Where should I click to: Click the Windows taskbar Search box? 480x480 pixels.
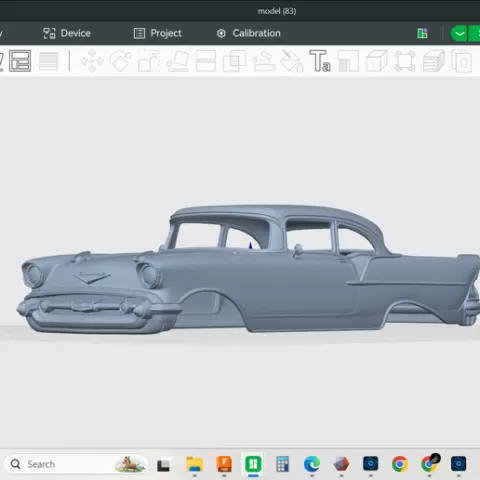tap(76, 464)
